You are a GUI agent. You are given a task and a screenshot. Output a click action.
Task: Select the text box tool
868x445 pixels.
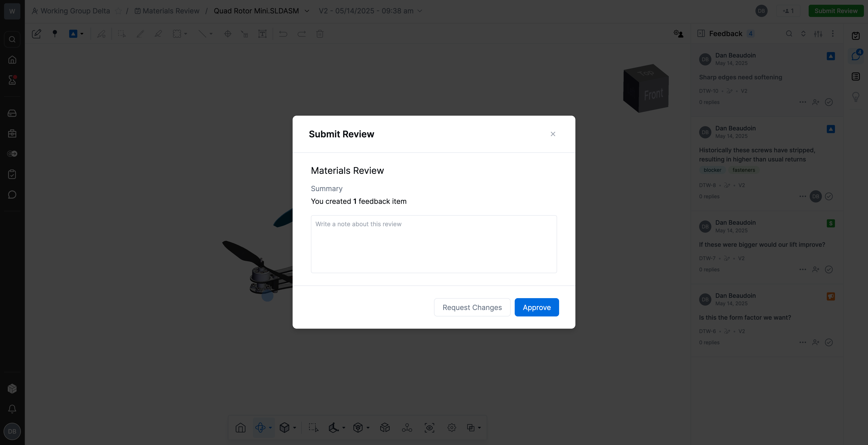pos(262,34)
